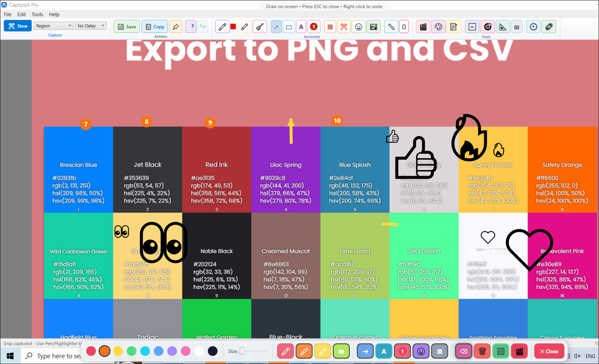Select the orange brush in drawing bar

coord(304,351)
